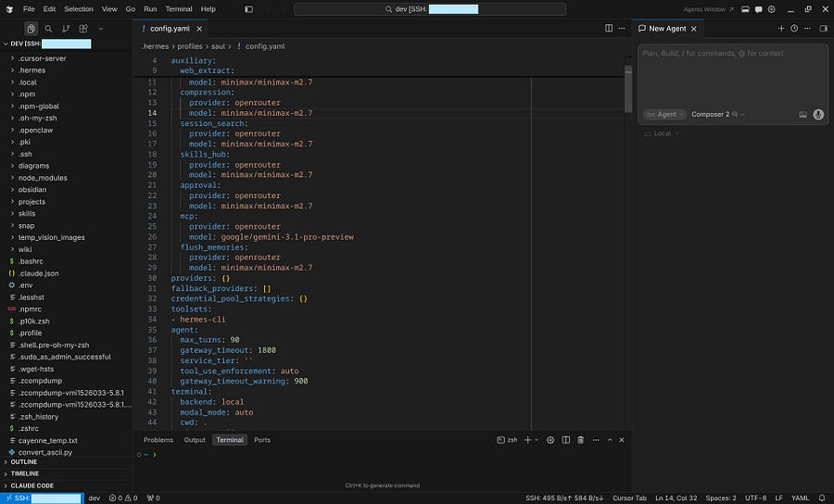Show agent chat history clock icon

pos(794,29)
